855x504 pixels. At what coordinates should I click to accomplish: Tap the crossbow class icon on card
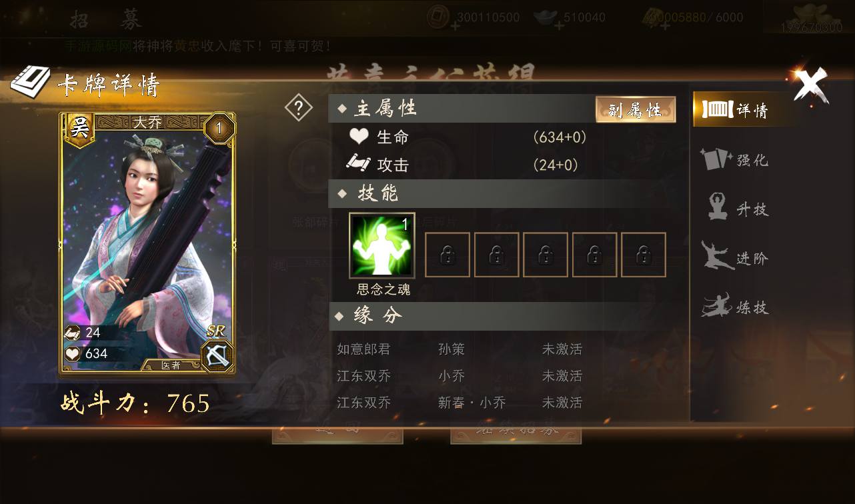(x=217, y=355)
